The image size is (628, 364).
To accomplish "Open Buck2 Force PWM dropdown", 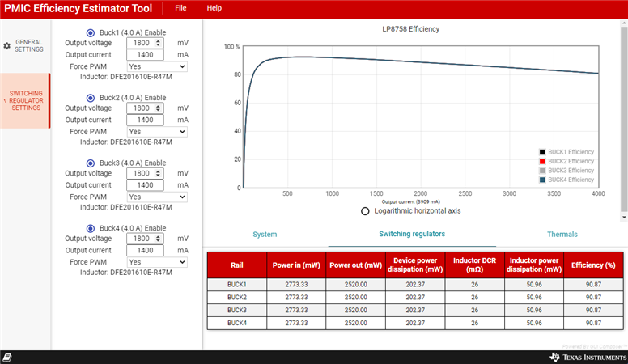I will (157, 132).
